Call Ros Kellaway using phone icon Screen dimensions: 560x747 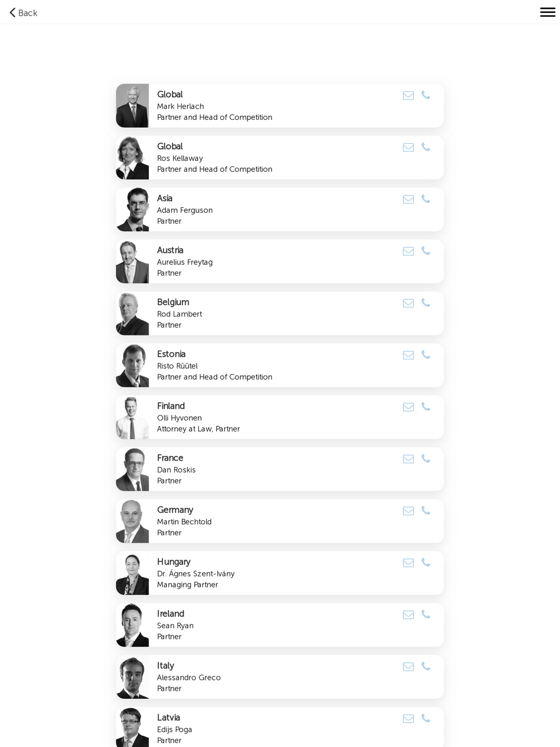(426, 147)
